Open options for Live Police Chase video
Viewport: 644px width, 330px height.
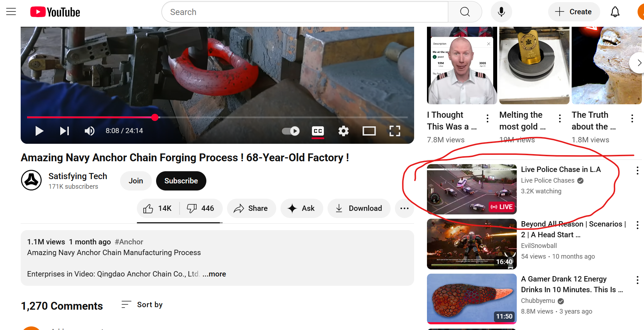click(638, 171)
